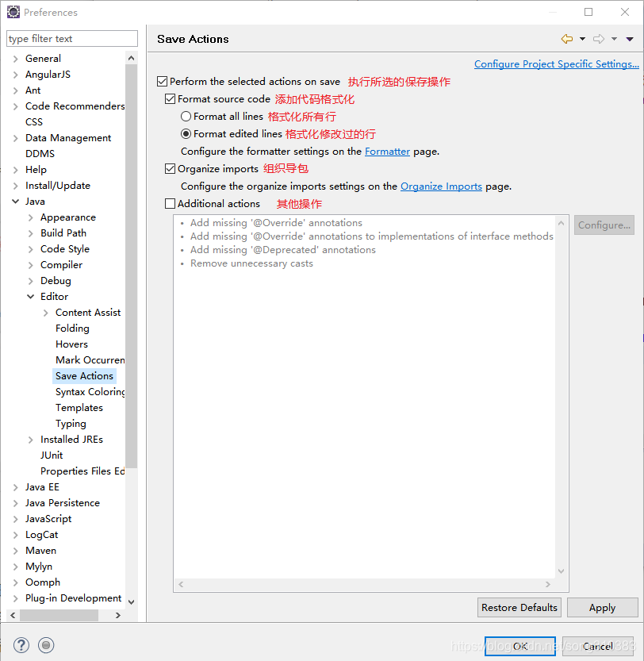Collapse the Editor tree node
This screenshot has width=644, height=661.
coord(31,297)
